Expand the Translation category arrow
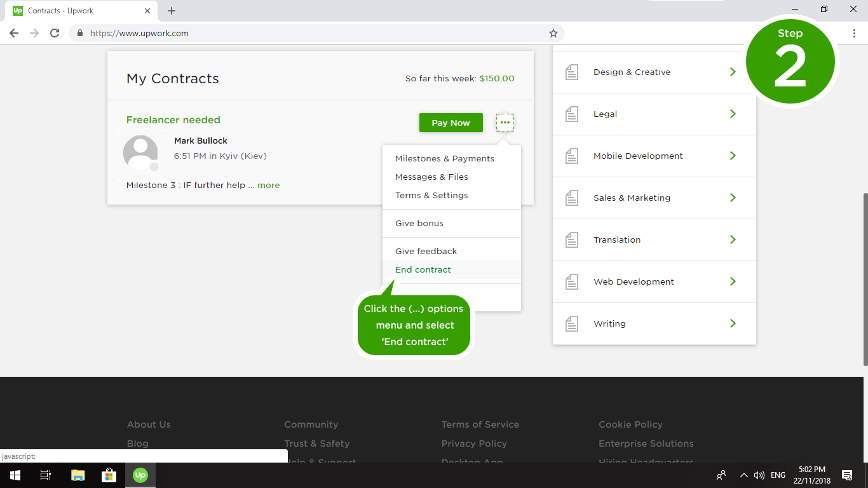 tap(733, 240)
